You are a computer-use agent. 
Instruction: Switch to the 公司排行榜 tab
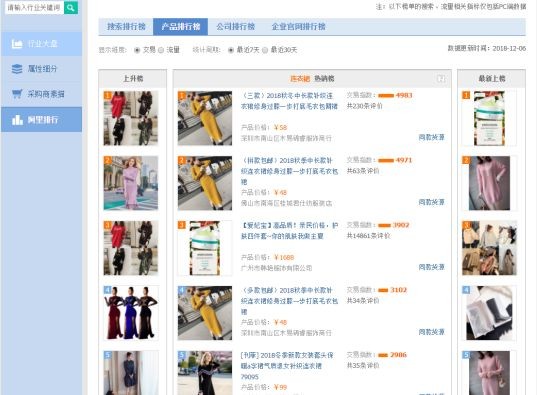tap(235, 27)
